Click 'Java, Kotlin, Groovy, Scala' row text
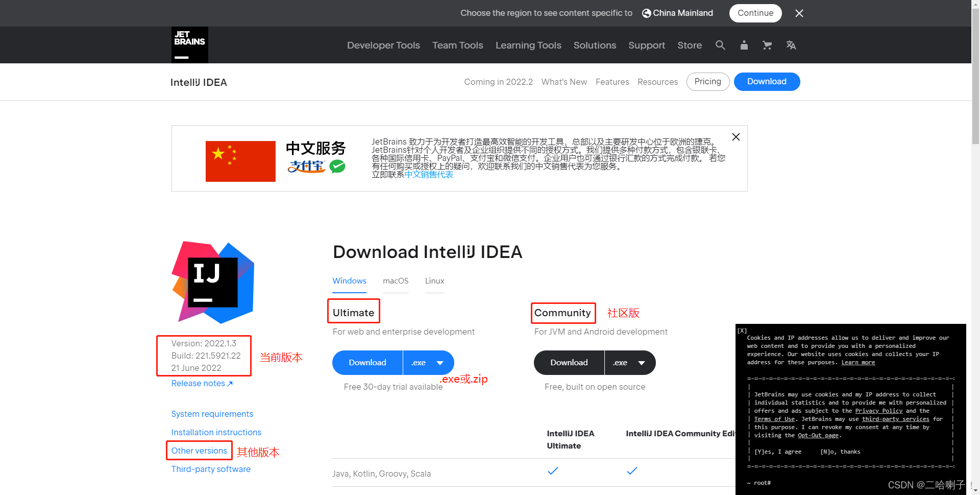This screenshot has height=495, width=980. pos(381,474)
